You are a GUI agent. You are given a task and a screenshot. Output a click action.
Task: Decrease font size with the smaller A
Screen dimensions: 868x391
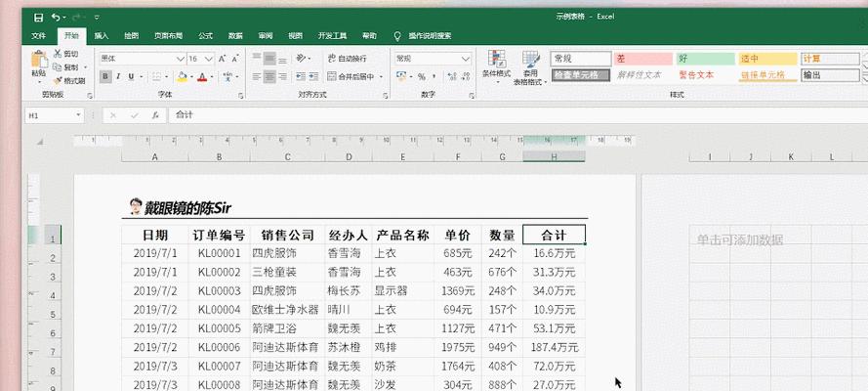235,58
